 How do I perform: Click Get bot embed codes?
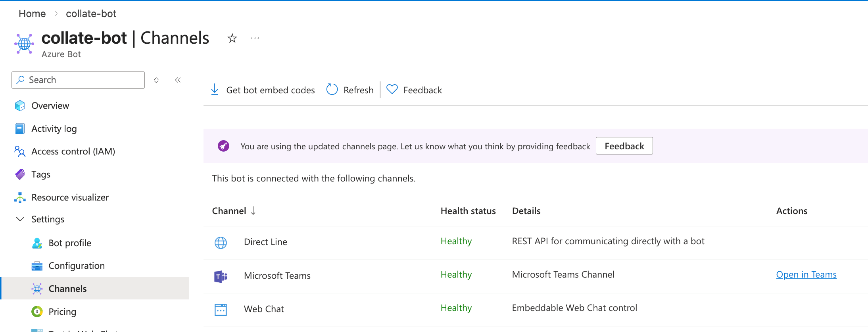(x=263, y=90)
